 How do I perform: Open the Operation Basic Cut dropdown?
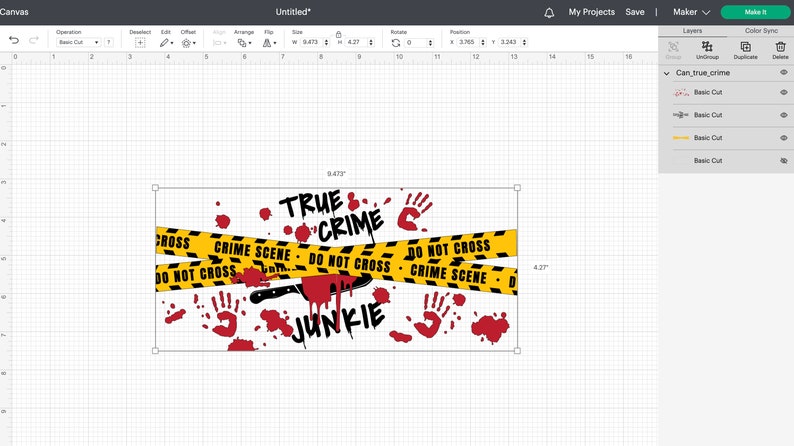point(78,42)
